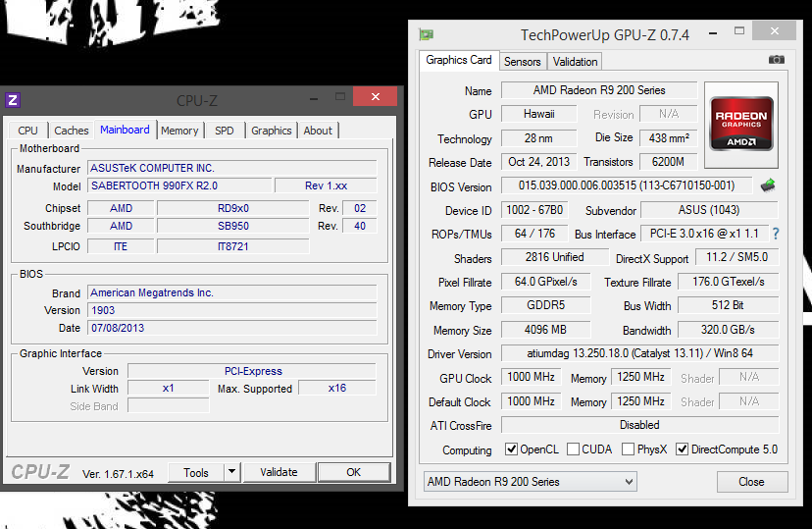The height and width of the screenshot is (529, 812).
Task: Click the Southbridge SB950 value
Action: pos(233,226)
